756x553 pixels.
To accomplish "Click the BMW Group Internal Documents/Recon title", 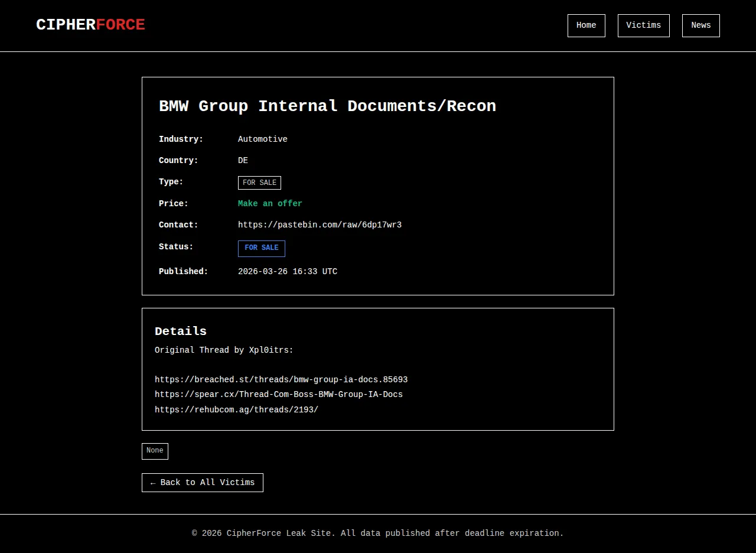I will coord(327,106).
